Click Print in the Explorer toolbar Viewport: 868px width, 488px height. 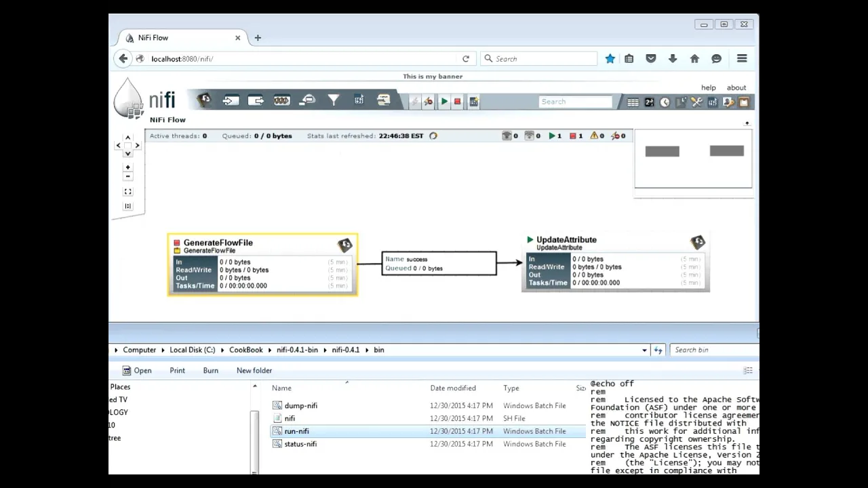pos(178,371)
